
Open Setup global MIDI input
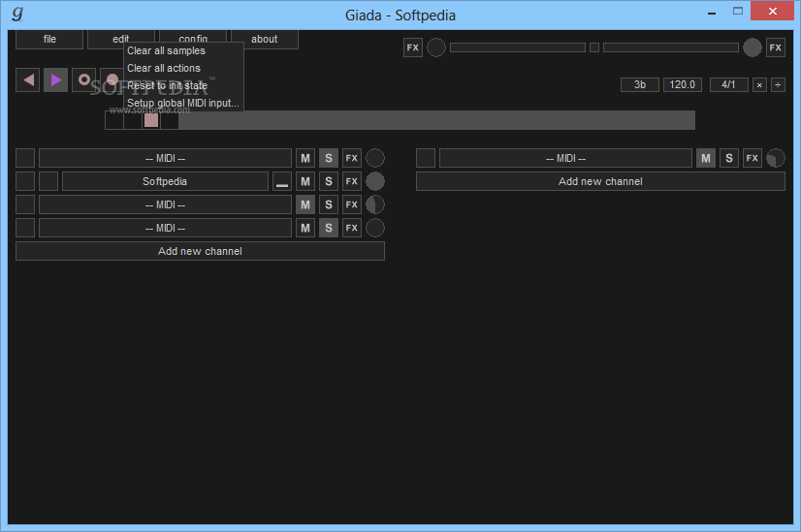183,103
